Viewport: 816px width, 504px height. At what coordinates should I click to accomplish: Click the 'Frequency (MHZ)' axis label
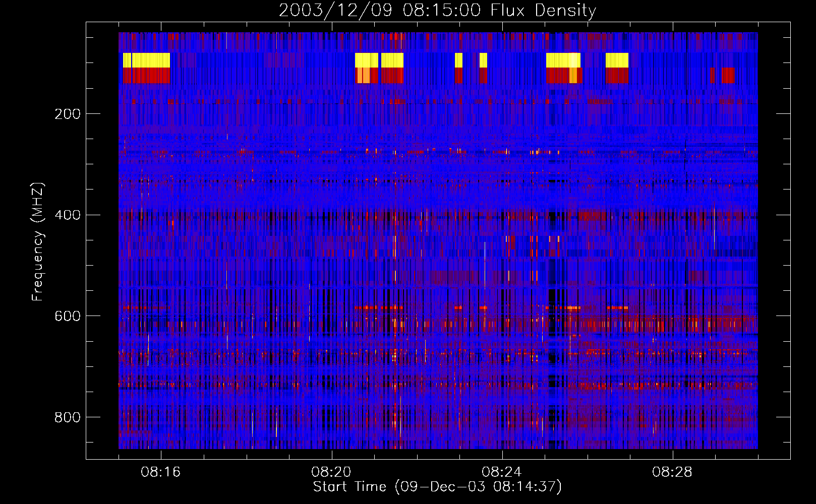point(38,241)
